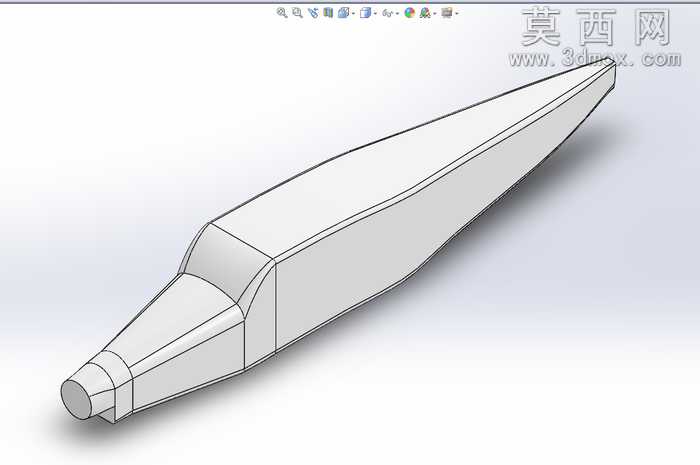Select the circular end face of the model

[x=76, y=399]
